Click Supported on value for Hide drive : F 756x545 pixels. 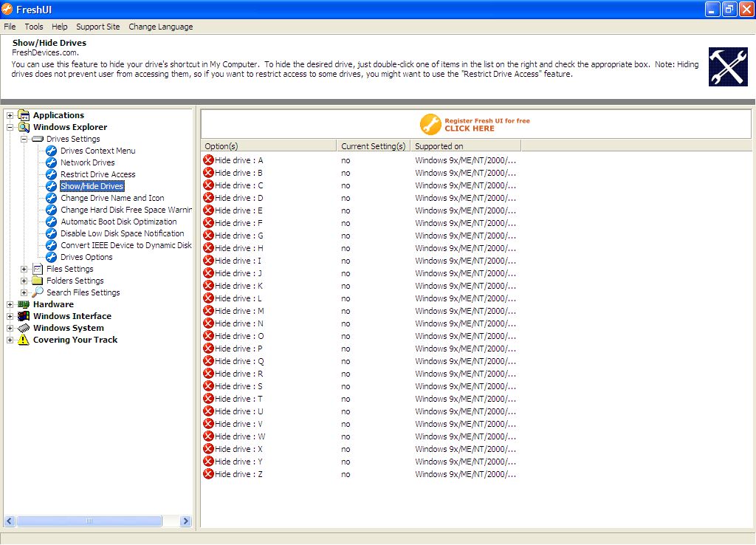point(465,223)
